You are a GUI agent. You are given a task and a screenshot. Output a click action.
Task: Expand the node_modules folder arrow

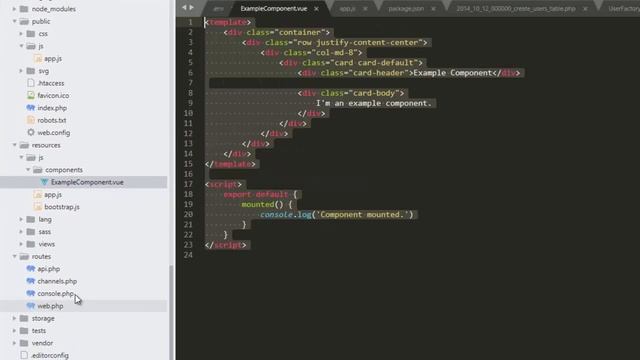15,9
